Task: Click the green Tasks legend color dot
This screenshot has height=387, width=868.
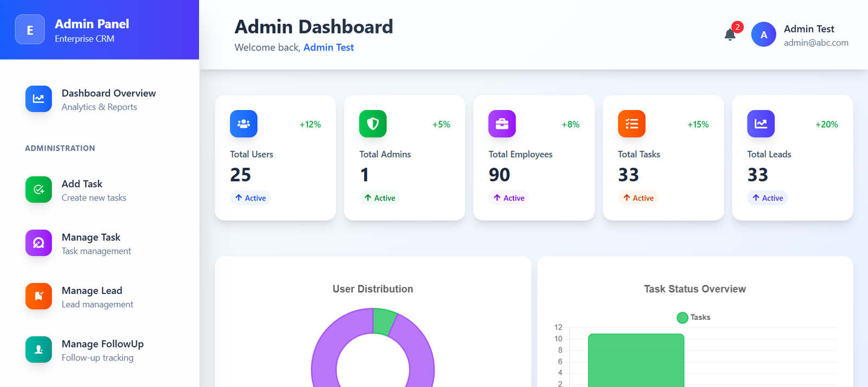Action: [x=682, y=318]
